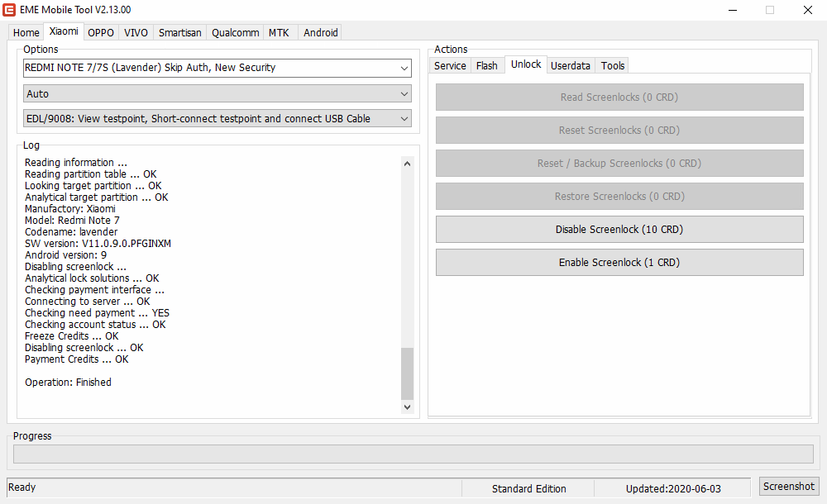Click 'Payment Credits ... OK' log line
827x504 pixels.
point(76,359)
